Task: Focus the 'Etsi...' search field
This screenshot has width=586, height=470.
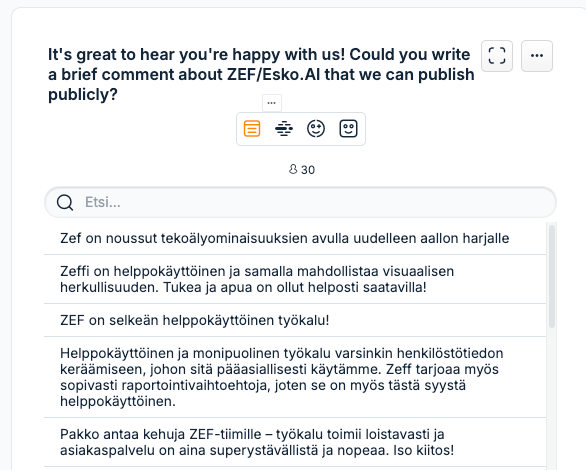Action: (x=300, y=202)
